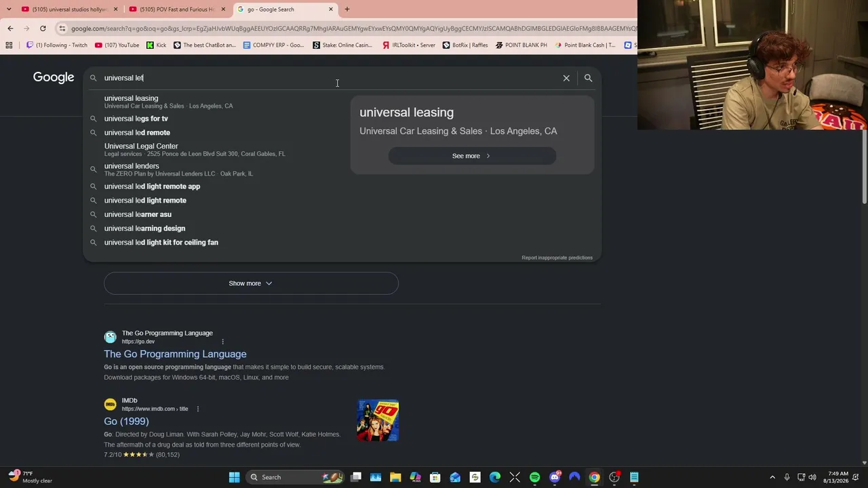Open the IRLToolkit Server bookmark

click(x=409, y=45)
